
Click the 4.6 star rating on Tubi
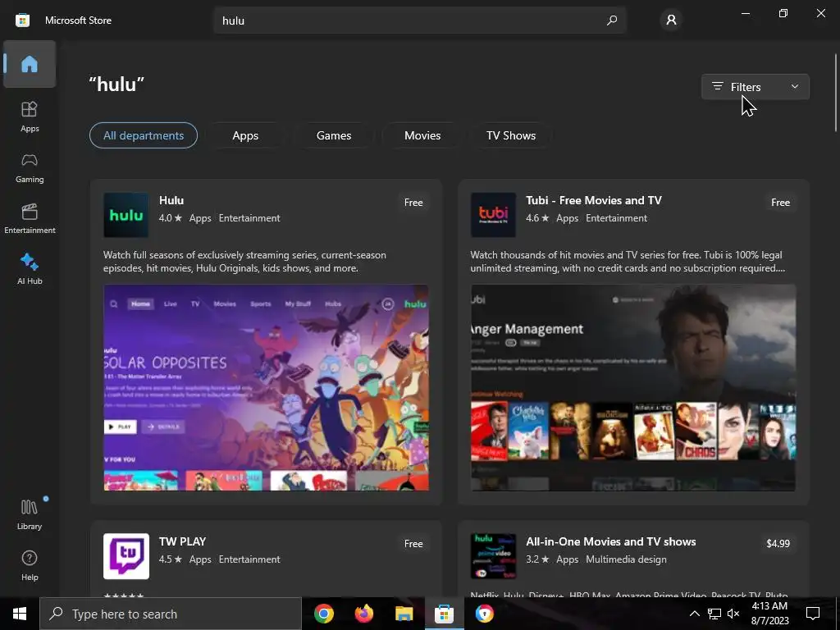click(537, 218)
